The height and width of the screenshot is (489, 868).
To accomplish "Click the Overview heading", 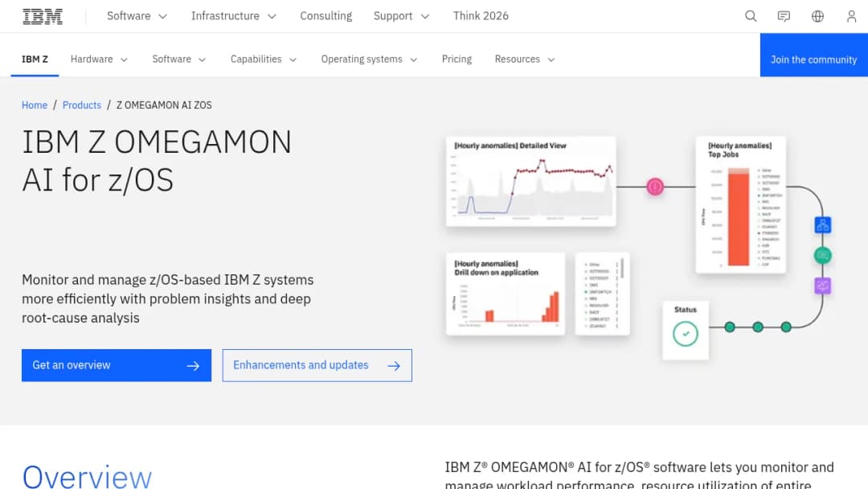I will (87, 476).
